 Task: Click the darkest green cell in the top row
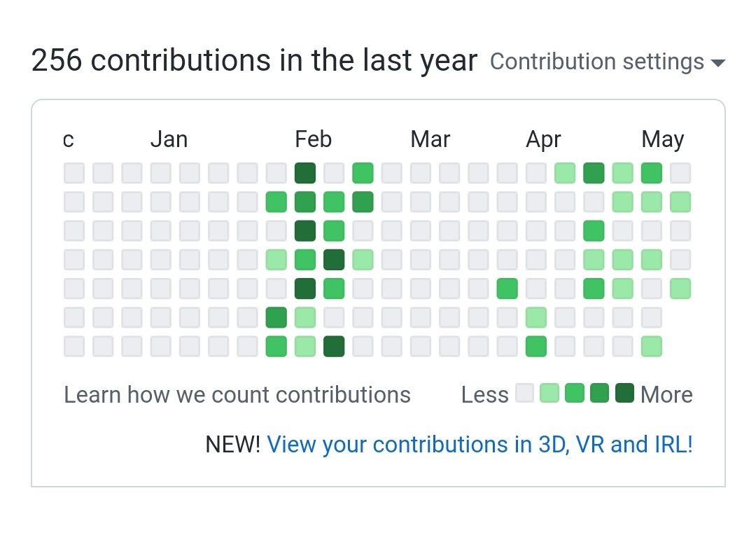(x=305, y=173)
